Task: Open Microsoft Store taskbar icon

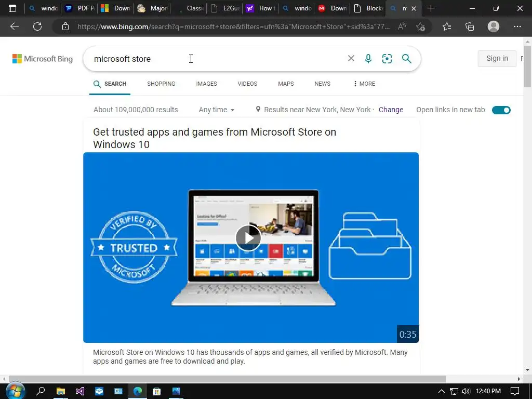Action: pyautogui.click(x=156, y=391)
